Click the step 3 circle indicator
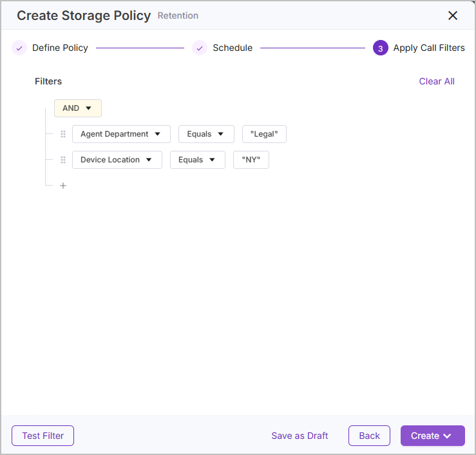 [x=381, y=48]
